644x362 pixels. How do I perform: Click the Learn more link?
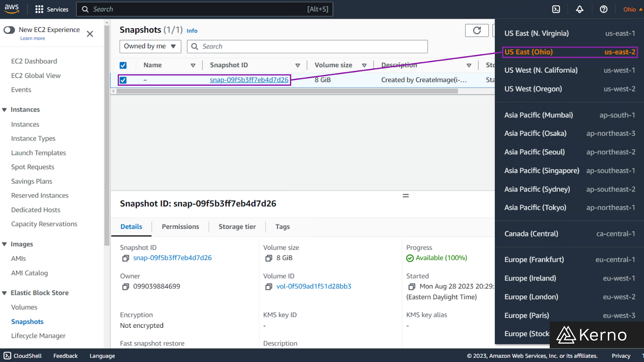(33, 39)
